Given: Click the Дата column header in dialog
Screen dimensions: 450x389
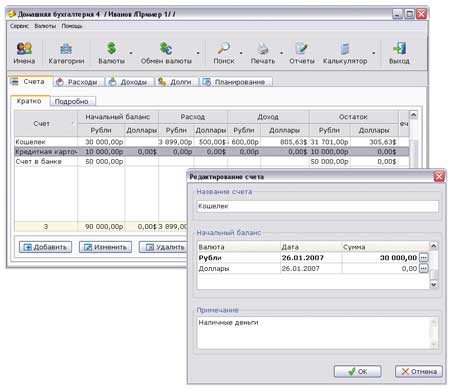Looking at the screenshot, I should tap(311, 247).
